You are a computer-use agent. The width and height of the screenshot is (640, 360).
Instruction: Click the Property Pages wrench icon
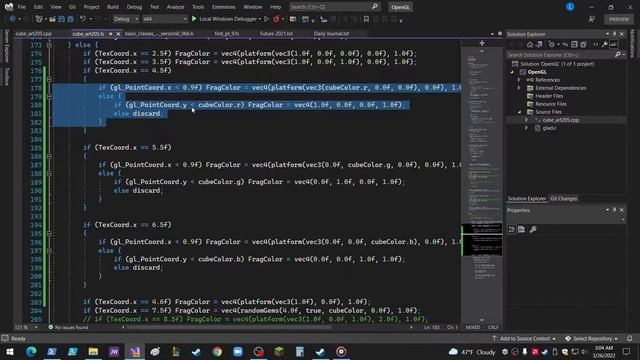coord(533,229)
